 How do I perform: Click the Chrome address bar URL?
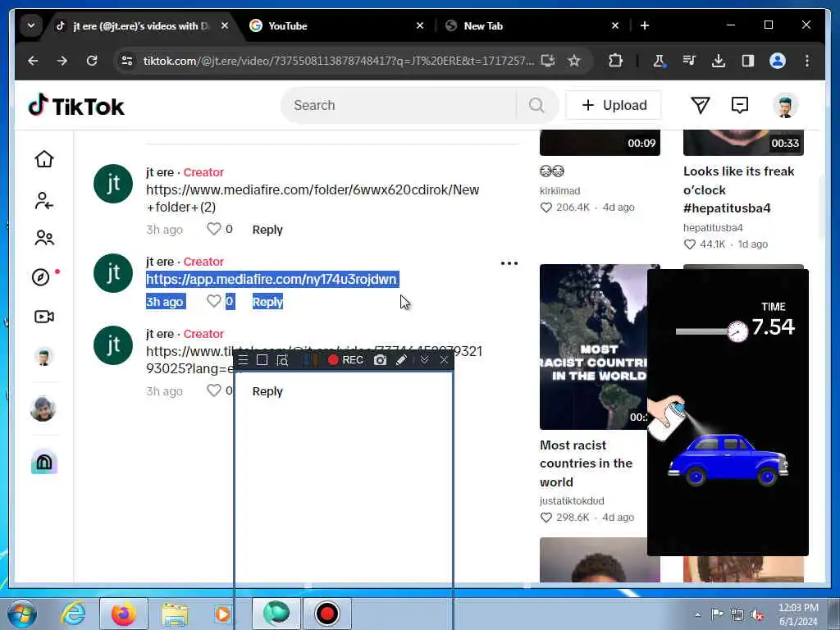pos(339,61)
